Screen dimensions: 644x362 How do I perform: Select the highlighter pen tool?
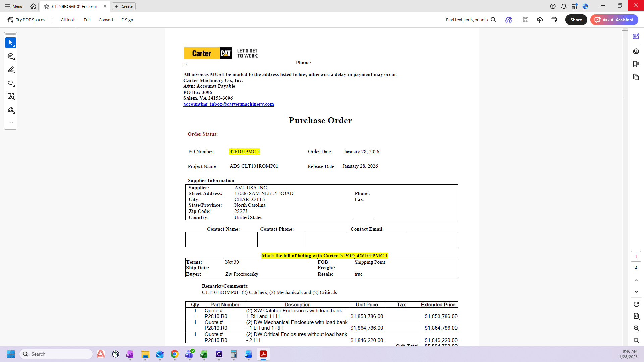tap(11, 69)
